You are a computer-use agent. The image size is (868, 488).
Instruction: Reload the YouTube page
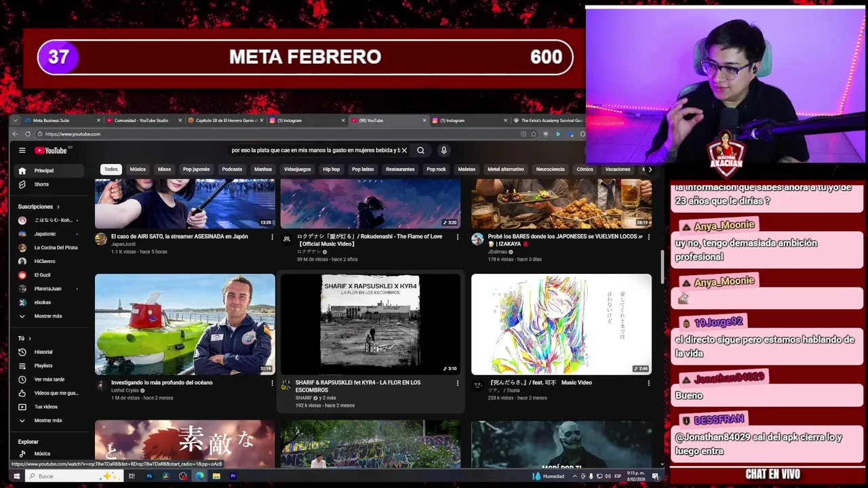click(x=28, y=134)
